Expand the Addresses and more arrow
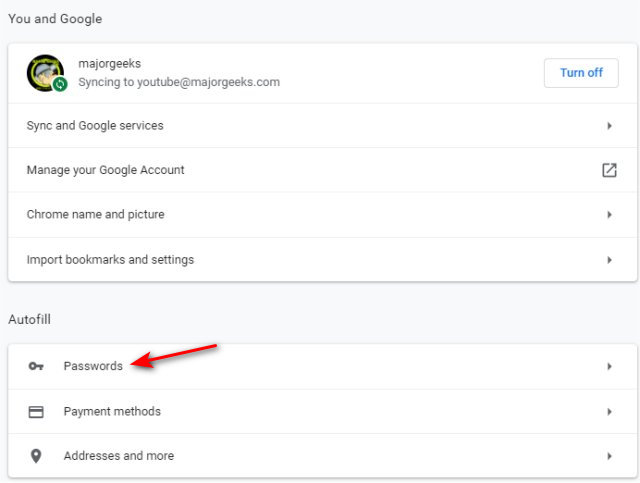Image resolution: width=640 pixels, height=483 pixels. [x=609, y=456]
